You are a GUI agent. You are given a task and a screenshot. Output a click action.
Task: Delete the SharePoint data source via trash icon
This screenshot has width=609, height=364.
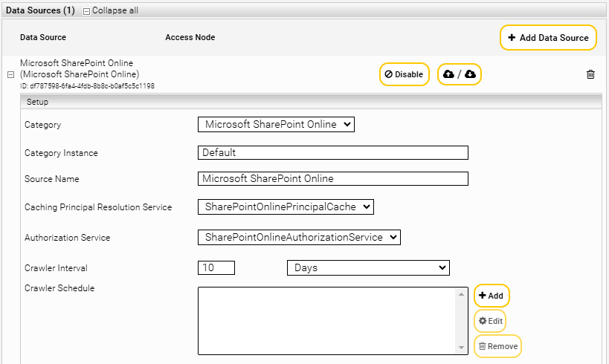point(590,74)
